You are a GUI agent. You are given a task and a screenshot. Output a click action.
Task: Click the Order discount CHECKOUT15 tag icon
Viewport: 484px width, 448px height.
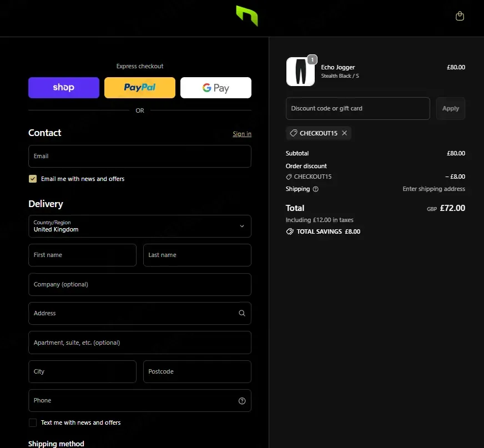click(289, 177)
